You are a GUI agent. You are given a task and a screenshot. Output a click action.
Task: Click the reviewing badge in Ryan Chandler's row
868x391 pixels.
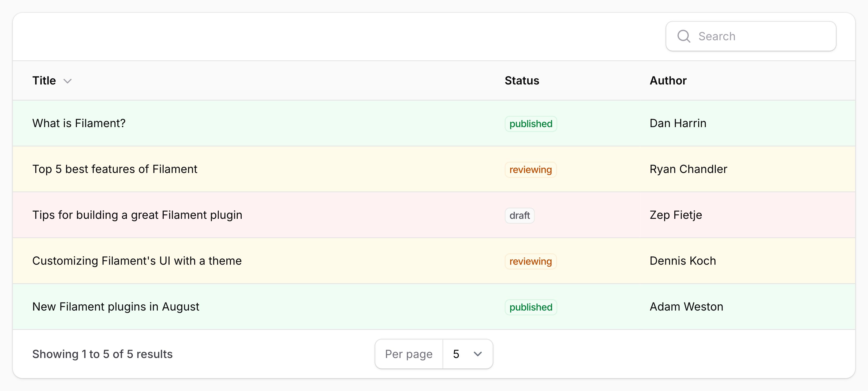[530, 170]
